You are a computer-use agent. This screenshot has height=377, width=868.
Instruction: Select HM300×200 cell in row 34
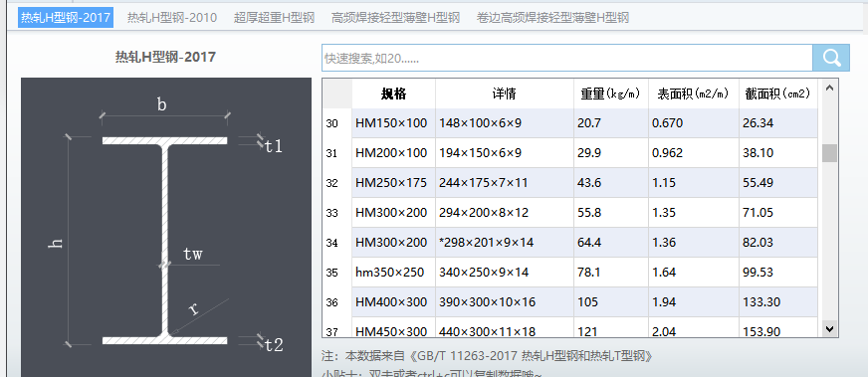[x=393, y=243]
